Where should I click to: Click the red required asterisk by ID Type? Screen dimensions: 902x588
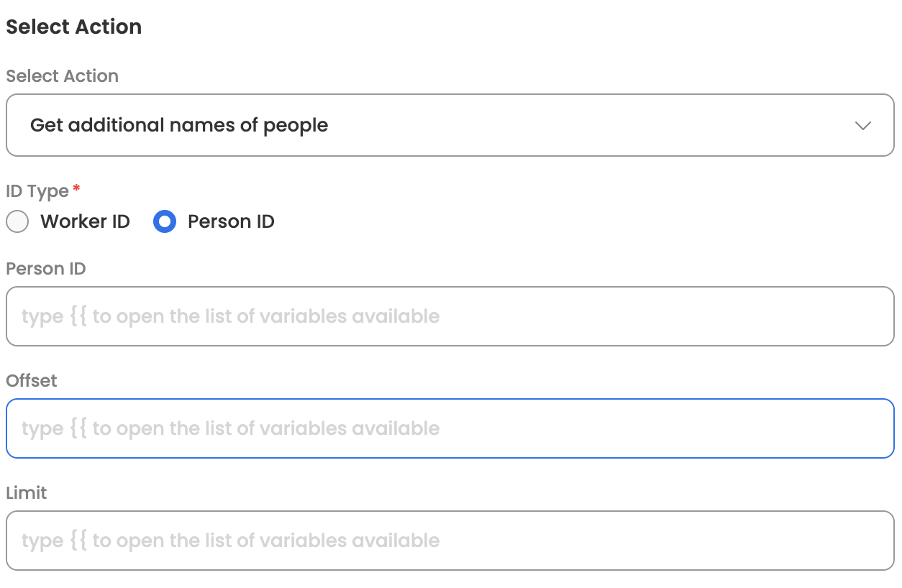[x=76, y=189]
